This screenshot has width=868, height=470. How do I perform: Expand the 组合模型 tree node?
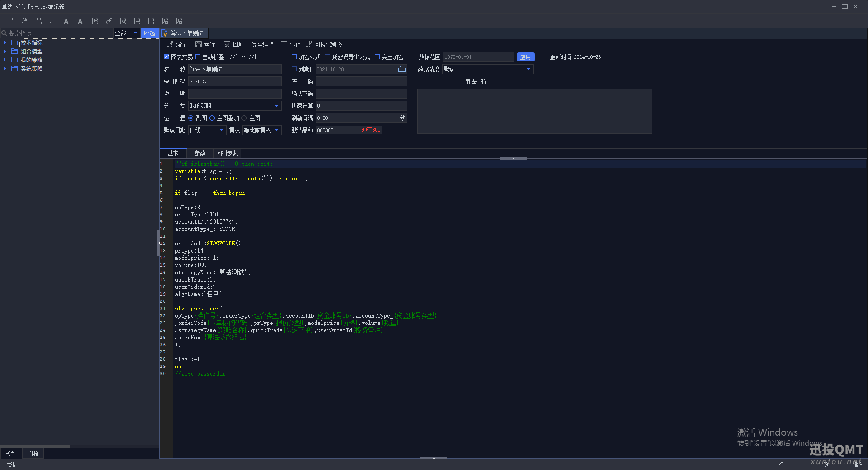pos(5,51)
